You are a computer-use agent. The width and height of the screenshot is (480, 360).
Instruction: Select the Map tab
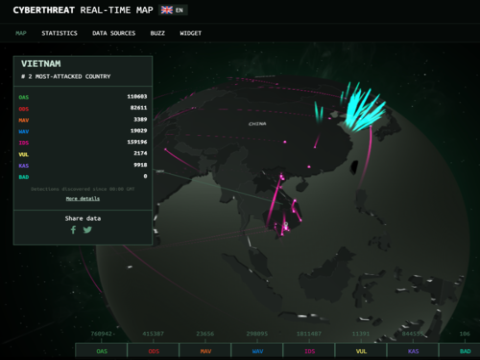coord(21,33)
